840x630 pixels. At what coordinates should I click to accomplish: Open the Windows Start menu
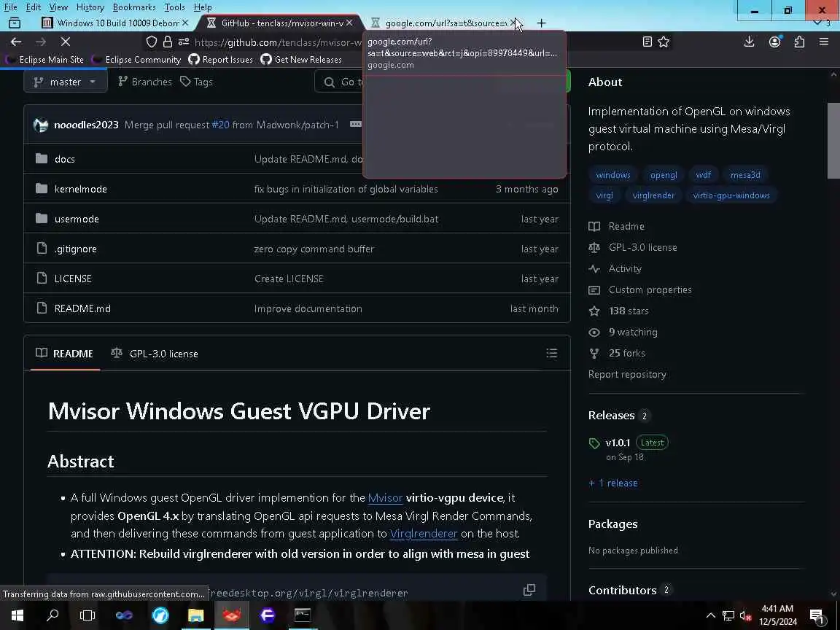(x=17, y=615)
